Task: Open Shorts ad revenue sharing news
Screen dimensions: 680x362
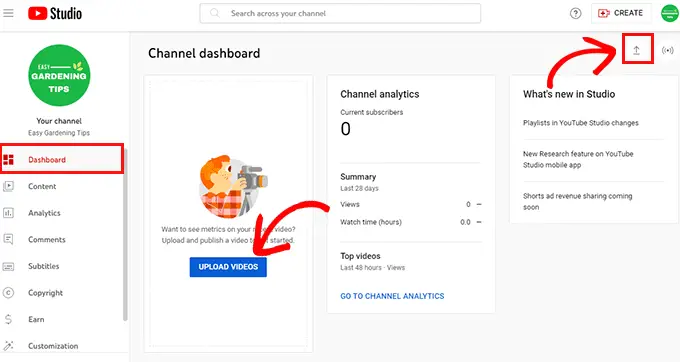Action: pyautogui.click(x=577, y=201)
